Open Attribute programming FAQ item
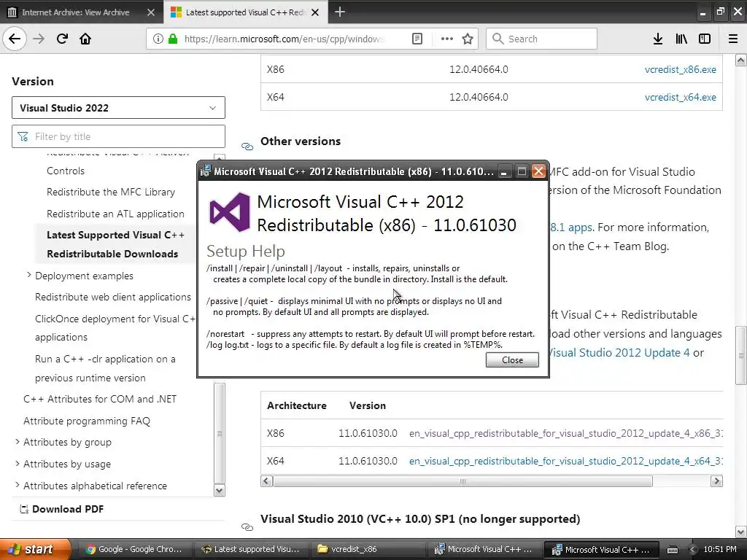This screenshot has width=747, height=560. tap(87, 421)
